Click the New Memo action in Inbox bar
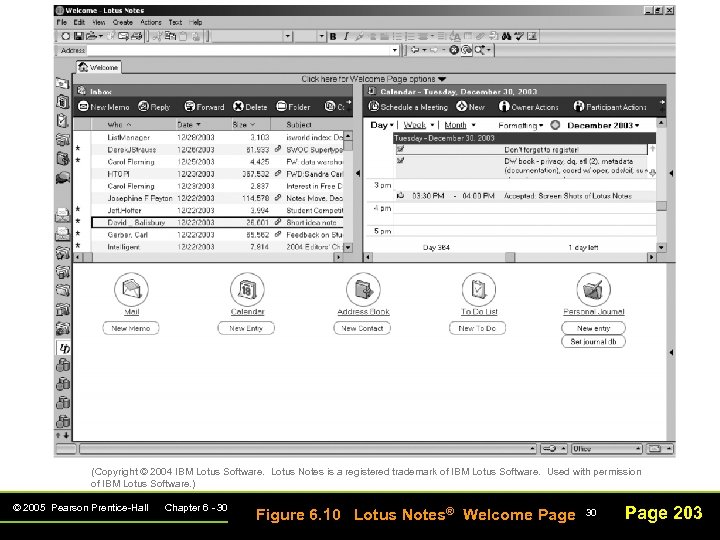Image resolution: width=720 pixels, height=540 pixels. click(104, 107)
